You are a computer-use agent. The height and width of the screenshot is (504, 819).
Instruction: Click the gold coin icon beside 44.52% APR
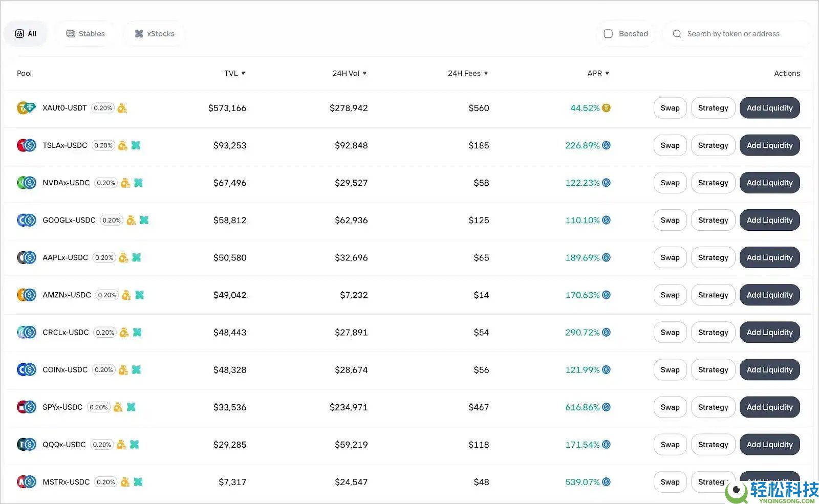click(607, 108)
